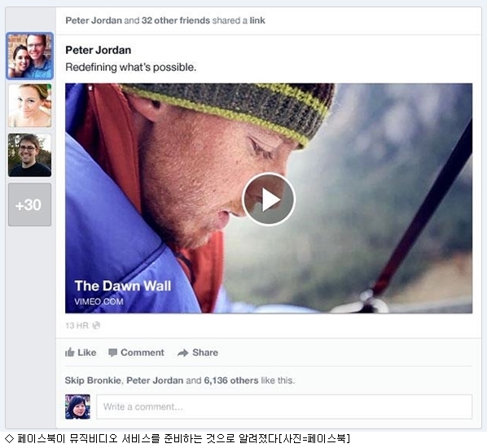Select the blonde woman profile thumbnail
This screenshot has width=487, height=448.
click(29, 106)
